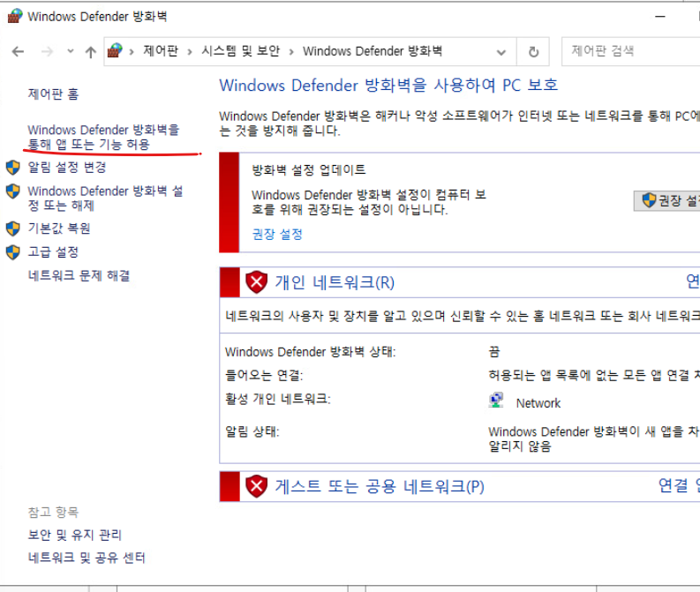This screenshot has width=700, height=592.
Task: Click the Windows Defender 방화벽 상태: label
Action: (310, 352)
